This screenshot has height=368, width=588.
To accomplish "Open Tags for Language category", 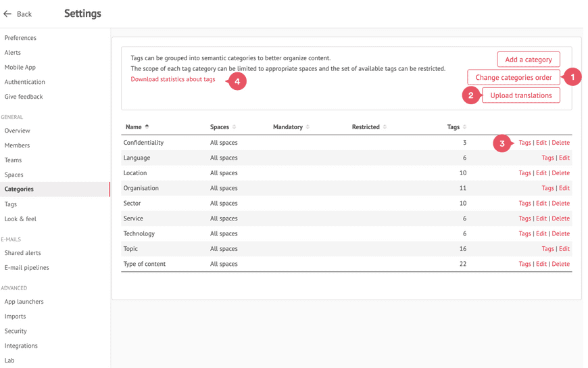I will point(547,158).
